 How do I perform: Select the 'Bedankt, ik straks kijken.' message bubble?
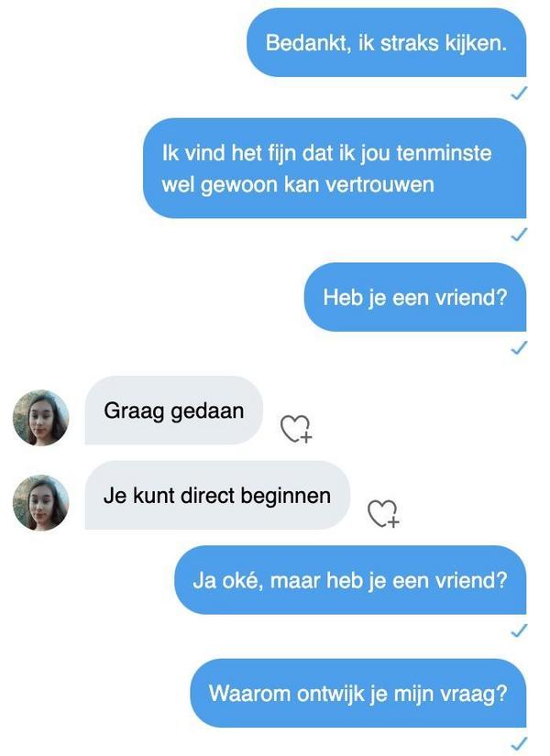(x=387, y=42)
